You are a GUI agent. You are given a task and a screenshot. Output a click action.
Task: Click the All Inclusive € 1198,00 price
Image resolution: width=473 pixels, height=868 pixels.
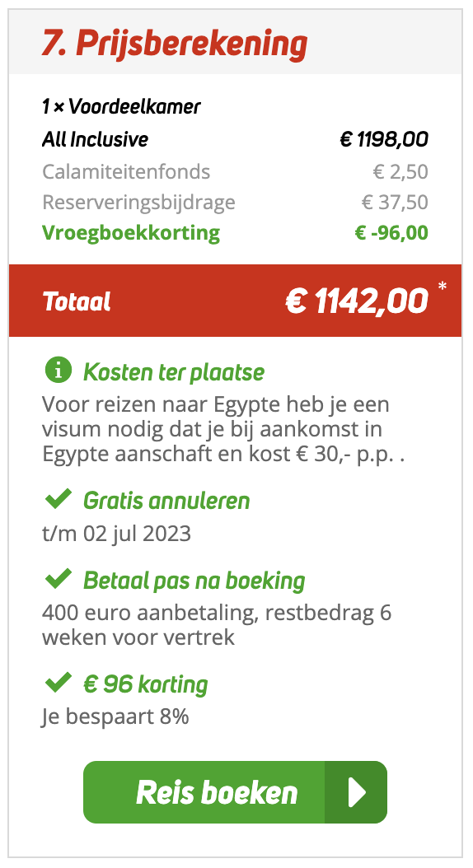point(384,139)
